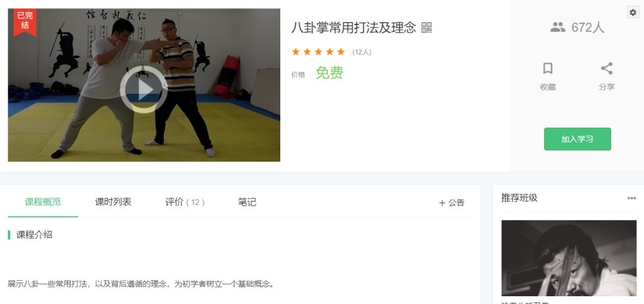Viewport: 644px width, 304px height.
Task: Click the fifth rating star
Action: click(x=341, y=52)
